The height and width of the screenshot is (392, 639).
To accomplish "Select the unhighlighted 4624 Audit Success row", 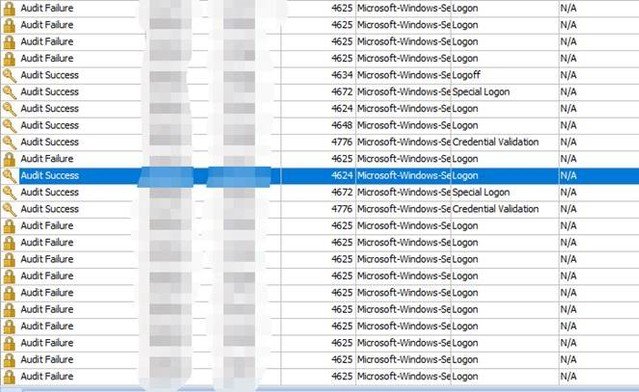I will (320, 109).
